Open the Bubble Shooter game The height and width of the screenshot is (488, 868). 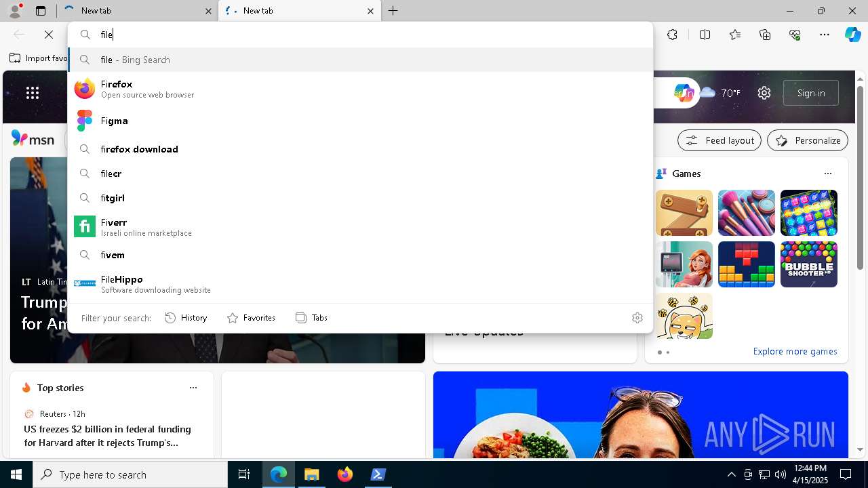[x=809, y=264]
